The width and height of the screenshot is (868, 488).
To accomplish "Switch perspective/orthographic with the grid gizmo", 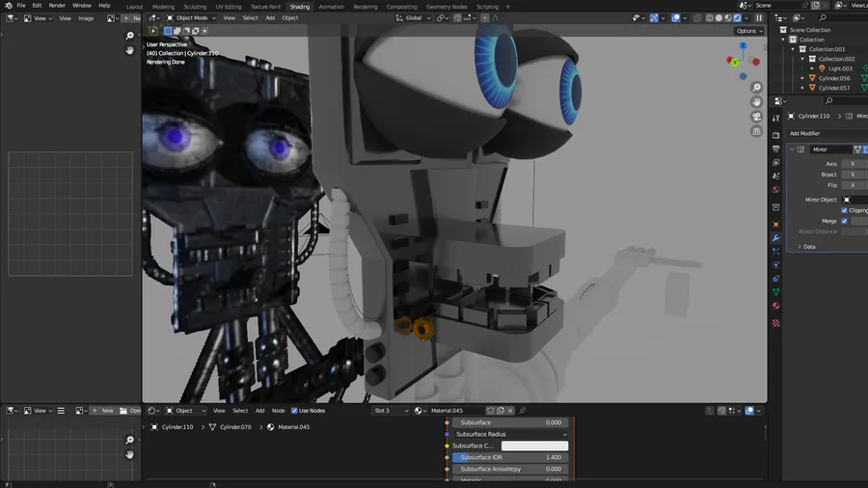I will [x=756, y=131].
